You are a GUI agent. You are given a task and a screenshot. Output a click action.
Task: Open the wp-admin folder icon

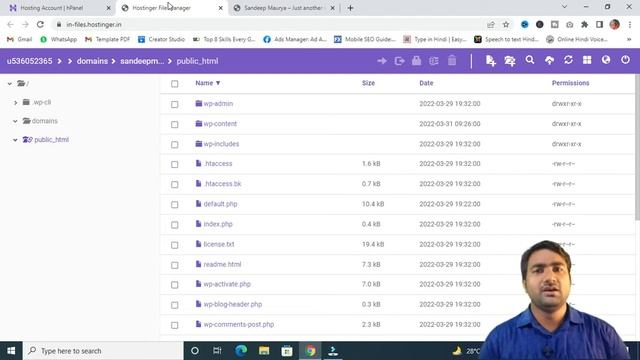(x=199, y=103)
